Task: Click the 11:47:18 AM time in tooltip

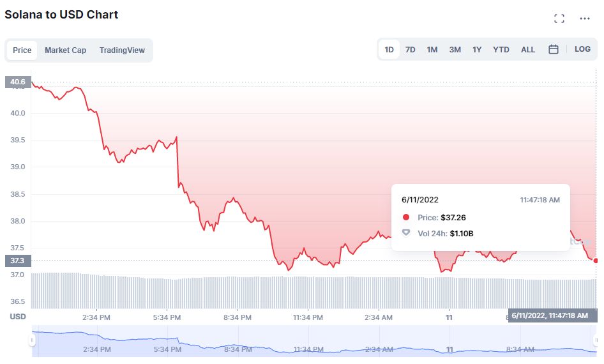Action: point(540,200)
